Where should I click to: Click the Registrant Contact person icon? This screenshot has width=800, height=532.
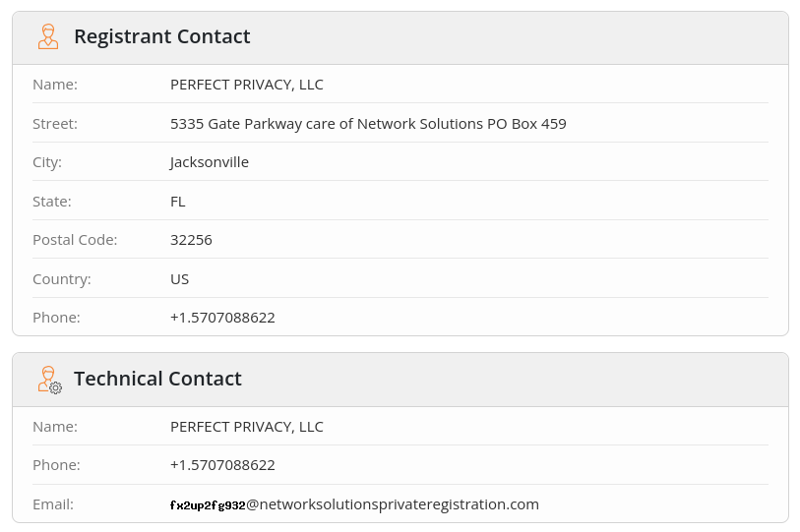coord(48,37)
